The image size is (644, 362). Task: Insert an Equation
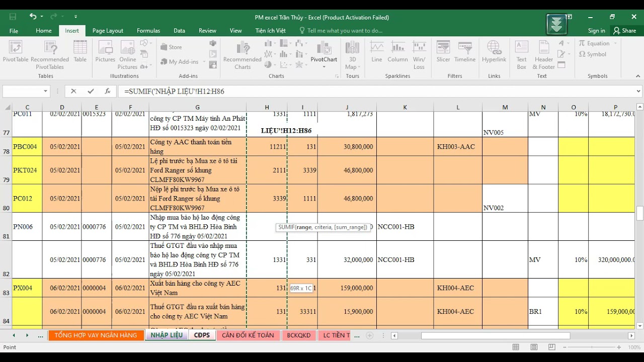click(x=594, y=43)
